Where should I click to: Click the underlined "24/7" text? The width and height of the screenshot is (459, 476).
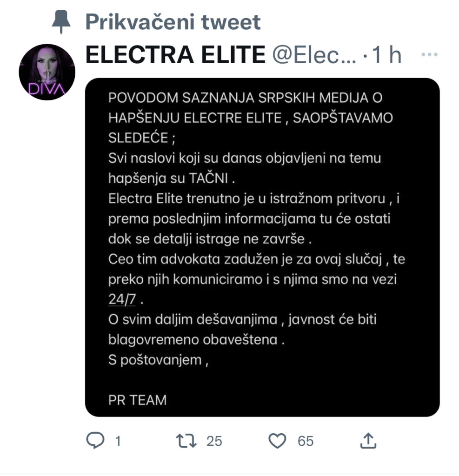coord(122,299)
